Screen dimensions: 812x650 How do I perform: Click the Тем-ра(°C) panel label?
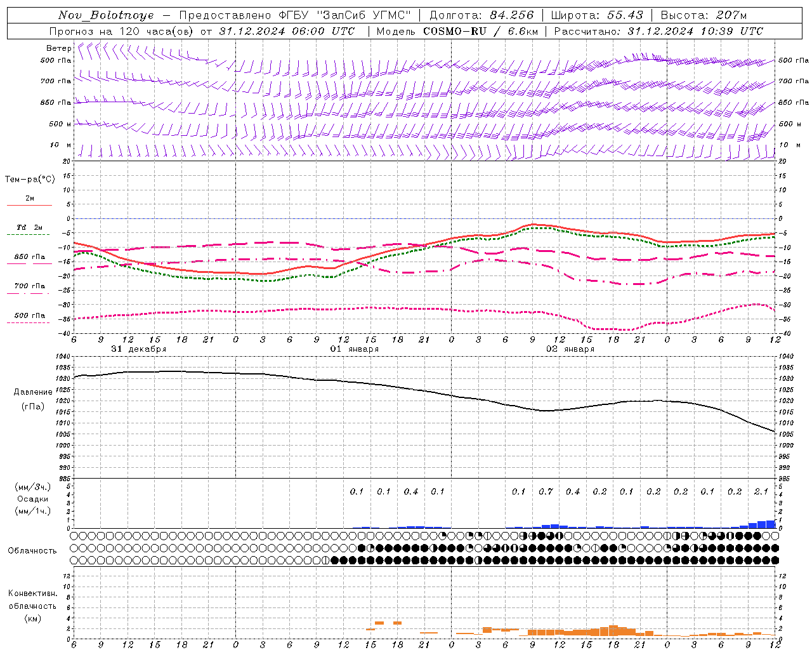pos(30,180)
